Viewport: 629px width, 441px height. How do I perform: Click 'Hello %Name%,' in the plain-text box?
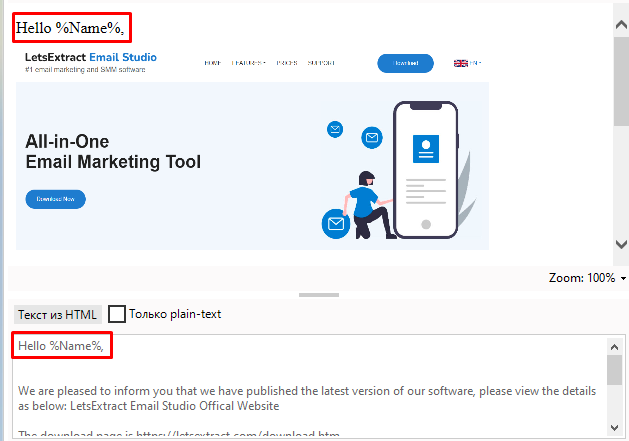(x=61, y=345)
